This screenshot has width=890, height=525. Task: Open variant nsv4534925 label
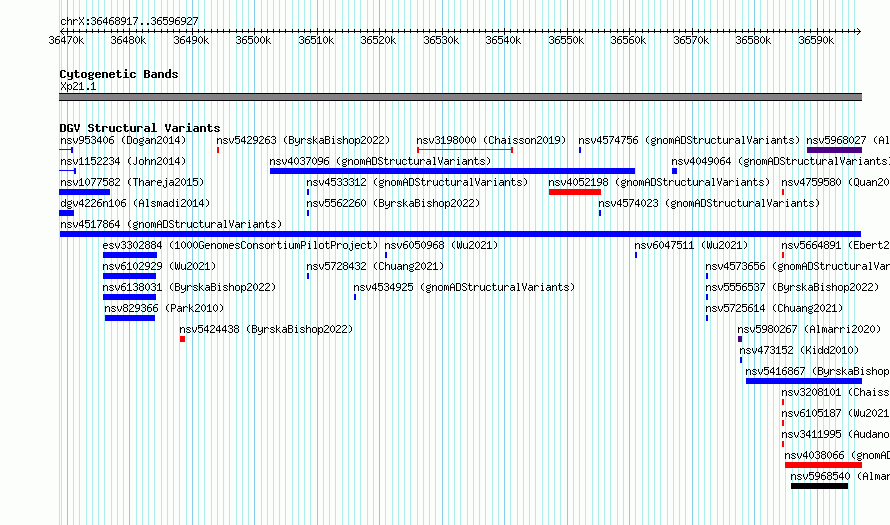464,287
